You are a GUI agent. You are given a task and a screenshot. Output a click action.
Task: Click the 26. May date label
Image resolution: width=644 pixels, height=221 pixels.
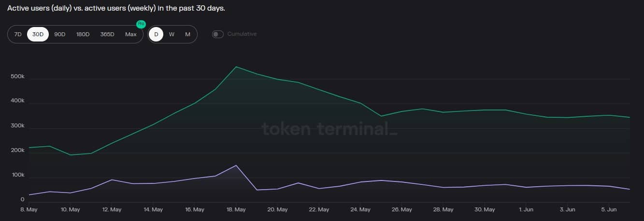402,210
